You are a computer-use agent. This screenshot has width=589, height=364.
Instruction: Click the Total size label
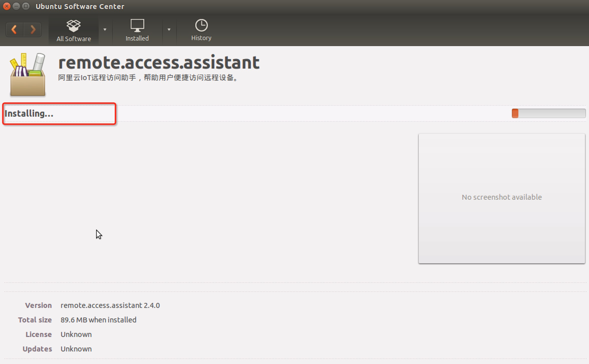35,320
